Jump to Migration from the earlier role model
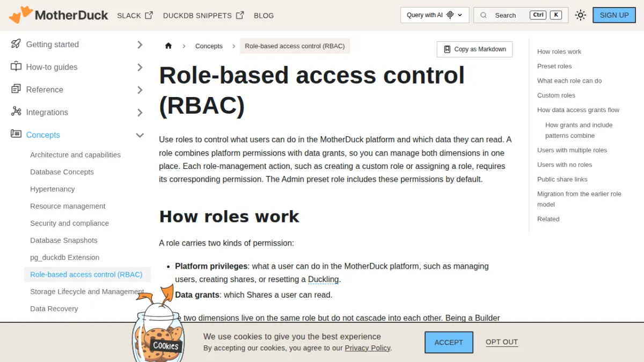This screenshot has height=362, width=644. [579, 199]
